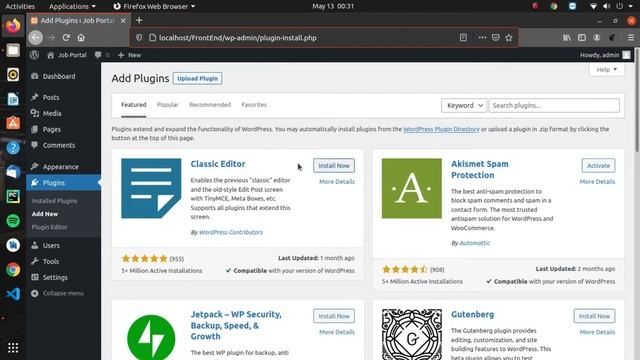
Task: Install the Gutenberg plugin
Action: pyautogui.click(x=594, y=316)
